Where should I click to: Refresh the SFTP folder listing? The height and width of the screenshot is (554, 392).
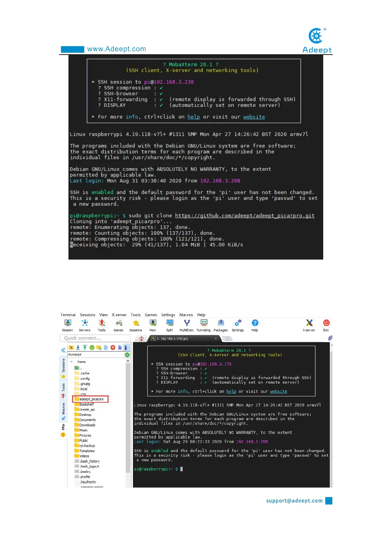coord(92,347)
